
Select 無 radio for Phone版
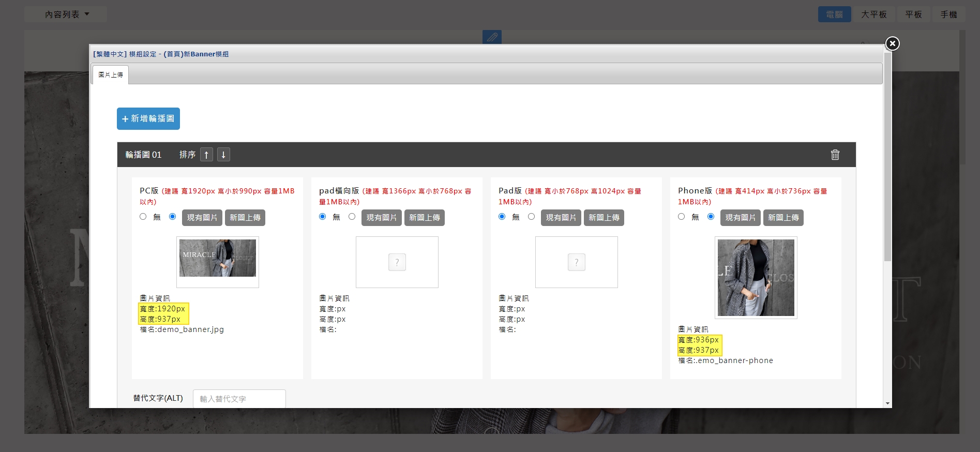tap(682, 217)
